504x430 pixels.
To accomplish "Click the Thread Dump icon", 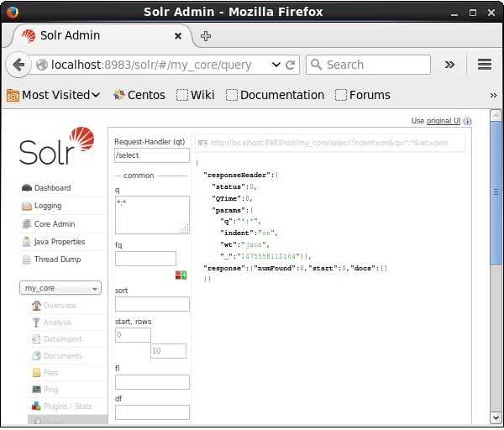I will click(x=27, y=260).
